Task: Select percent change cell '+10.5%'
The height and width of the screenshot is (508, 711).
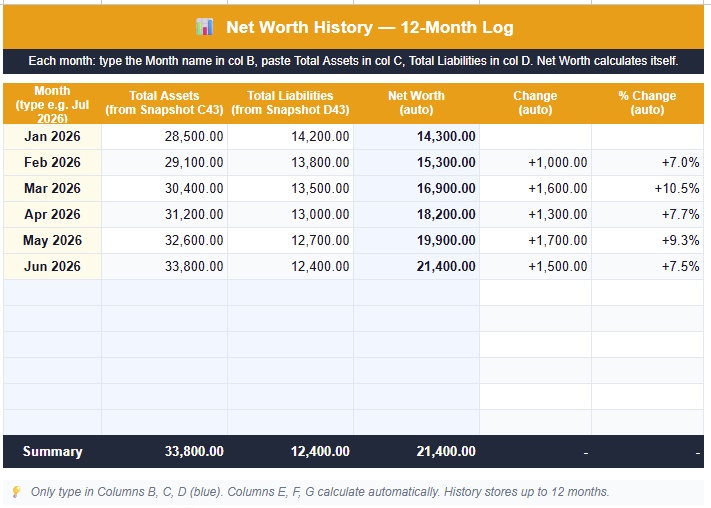Action: [x=647, y=188]
